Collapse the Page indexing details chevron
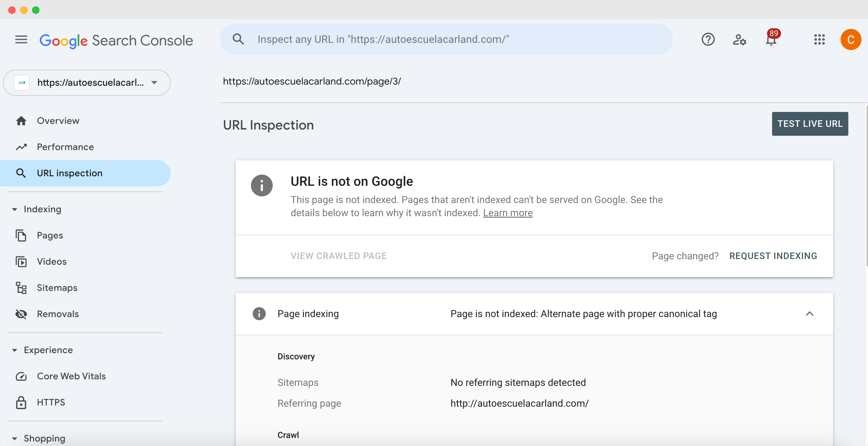Screen dimensions: 868x446 coord(809,314)
